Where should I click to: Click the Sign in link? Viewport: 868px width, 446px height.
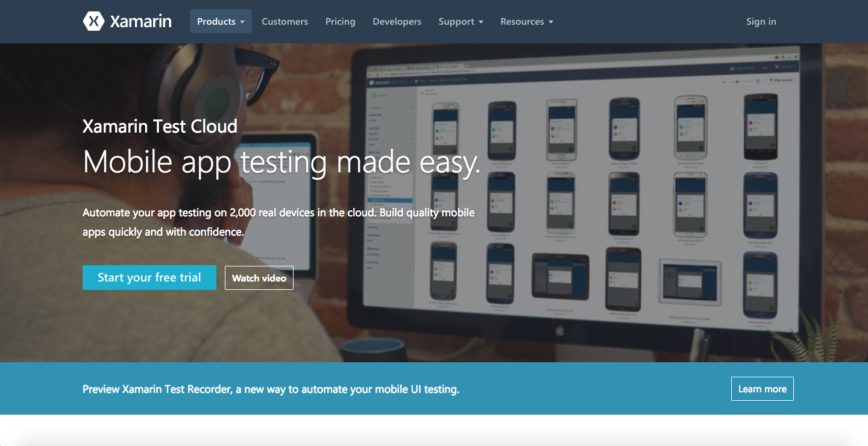coord(761,22)
